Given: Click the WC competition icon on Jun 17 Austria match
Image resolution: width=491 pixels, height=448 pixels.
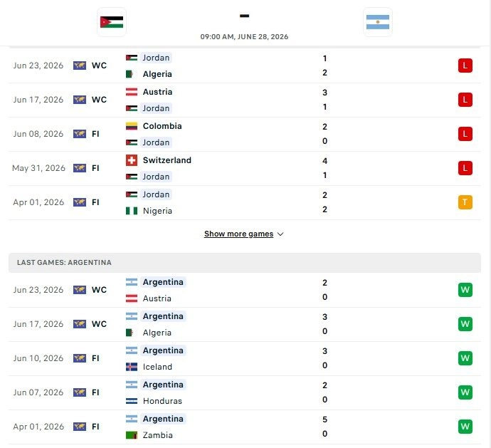Looking at the screenshot, I should pyautogui.click(x=80, y=100).
